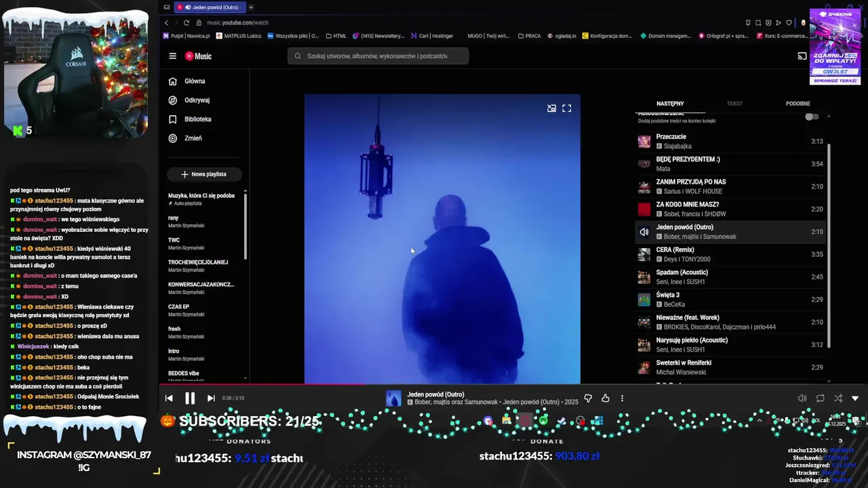The height and width of the screenshot is (488, 868).
Task: Pause the current song
Action: (190, 399)
